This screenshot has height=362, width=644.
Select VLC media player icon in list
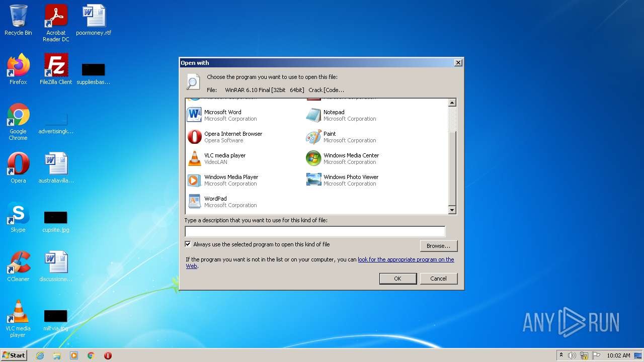click(194, 158)
